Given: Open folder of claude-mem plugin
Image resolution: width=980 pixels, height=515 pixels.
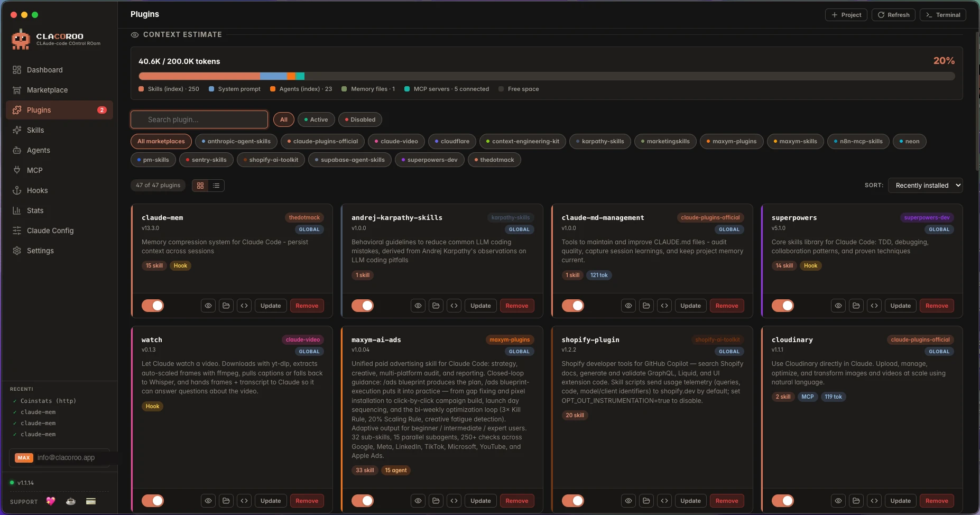Looking at the screenshot, I should pos(226,306).
